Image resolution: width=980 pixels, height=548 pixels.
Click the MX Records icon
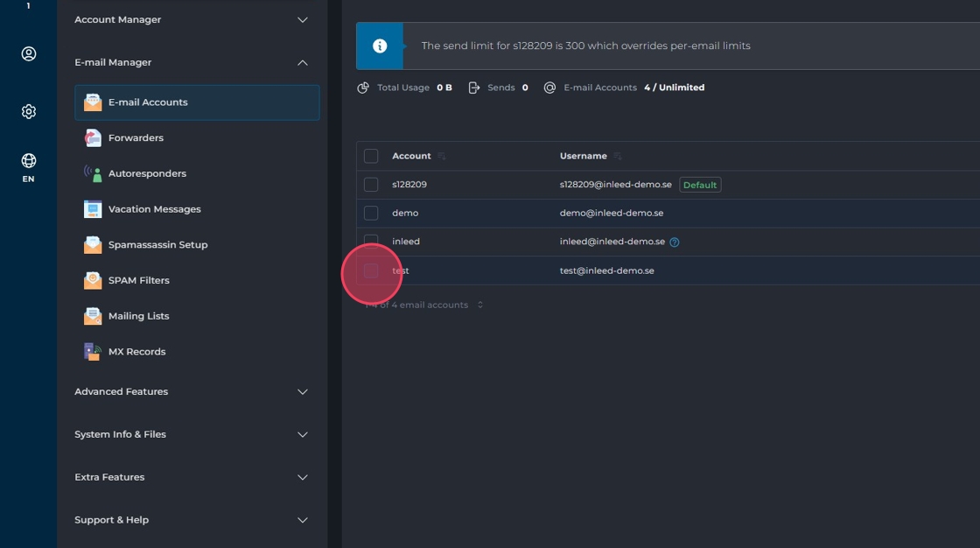pyautogui.click(x=93, y=352)
